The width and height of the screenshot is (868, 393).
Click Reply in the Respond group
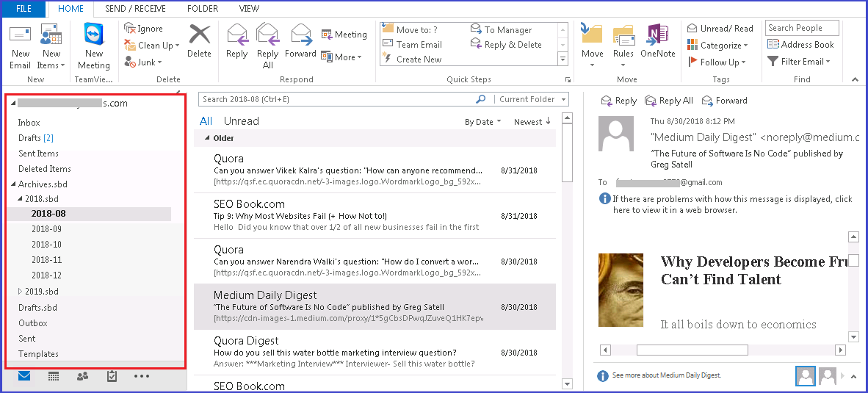click(x=237, y=41)
